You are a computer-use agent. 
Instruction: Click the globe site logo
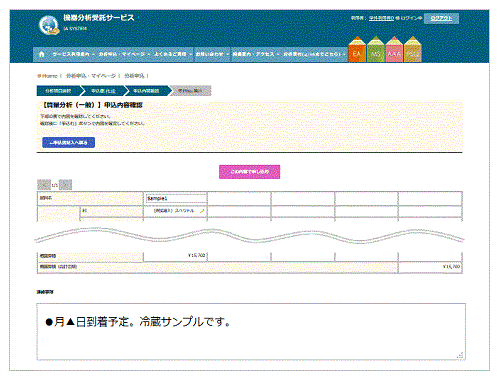pos(49,25)
